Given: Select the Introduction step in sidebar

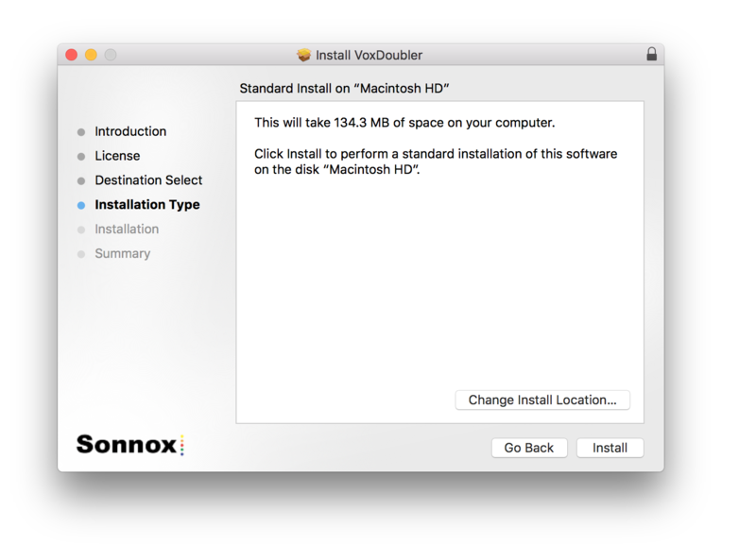Looking at the screenshot, I should click(x=130, y=131).
